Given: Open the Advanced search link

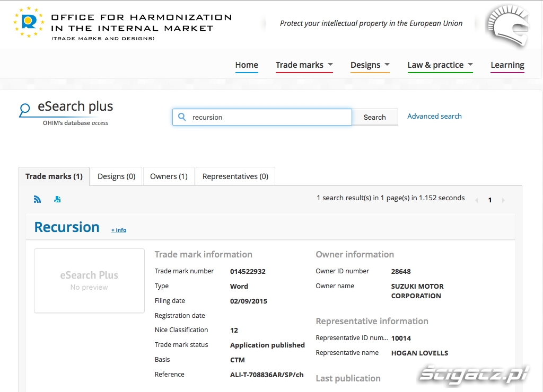Looking at the screenshot, I should pyautogui.click(x=434, y=116).
